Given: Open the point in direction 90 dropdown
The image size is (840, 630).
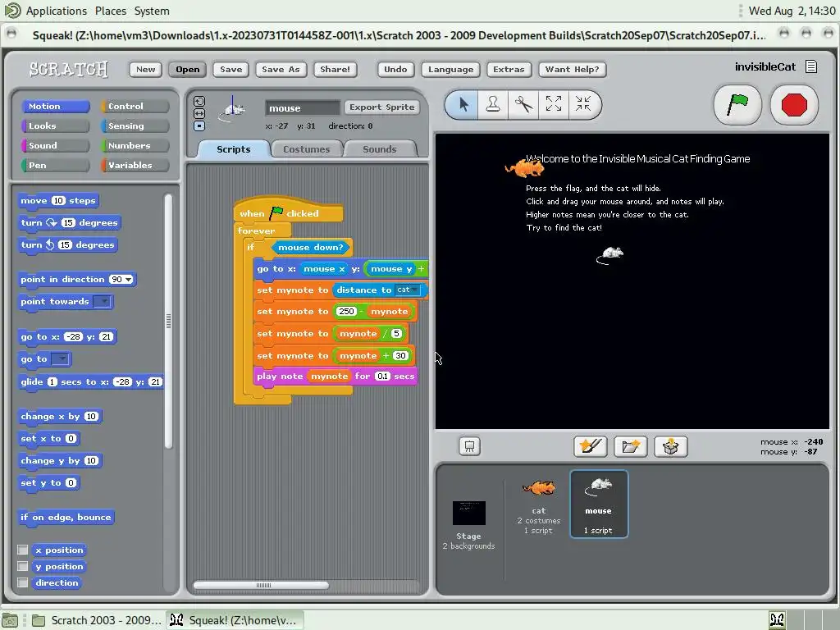Looking at the screenshot, I should 129,279.
